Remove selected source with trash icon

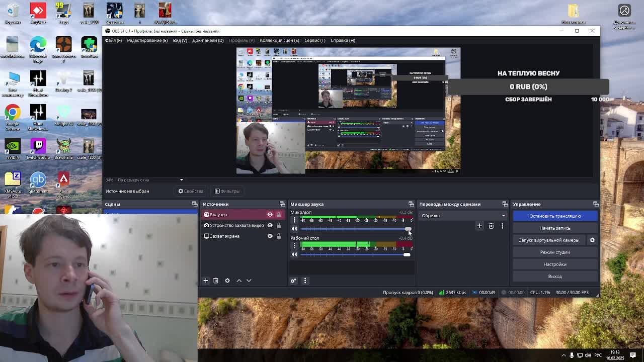point(216,281)
